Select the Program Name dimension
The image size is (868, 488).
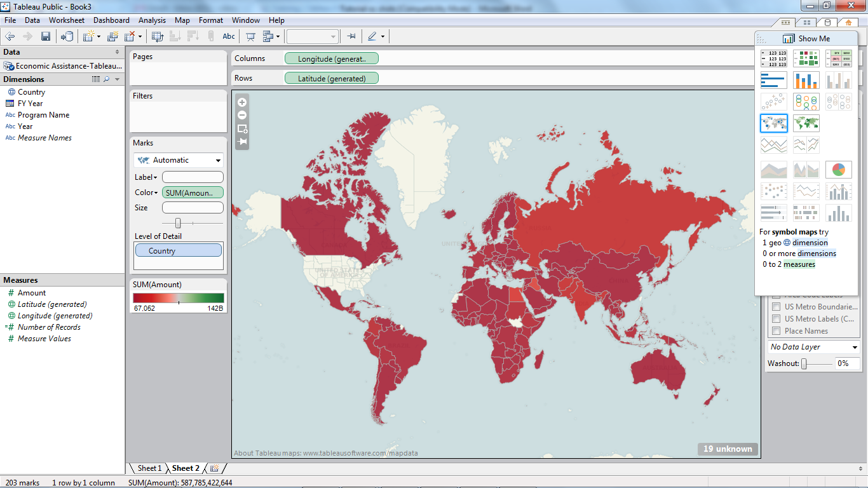pyautogui.click(x=43, y=115)
